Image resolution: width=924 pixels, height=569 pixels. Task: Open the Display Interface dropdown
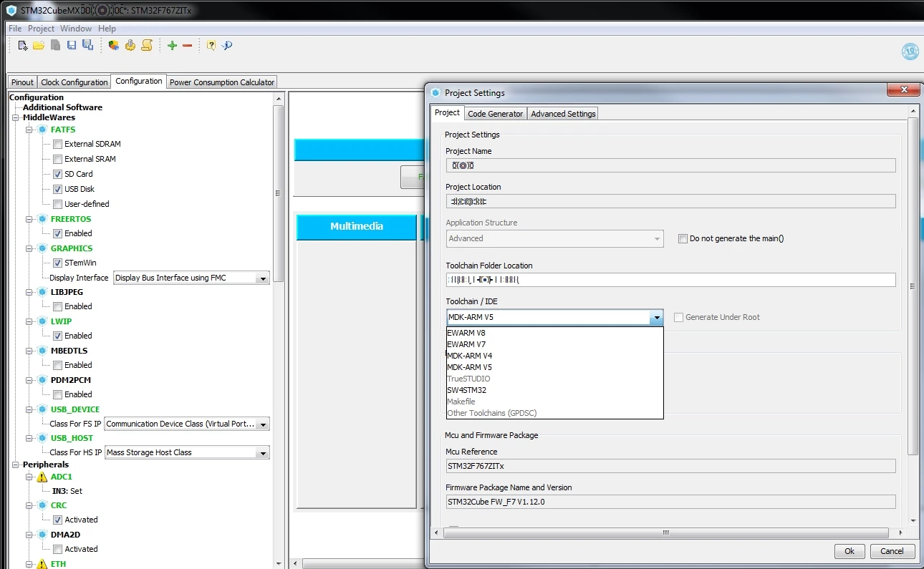click(x=191, y=278)
